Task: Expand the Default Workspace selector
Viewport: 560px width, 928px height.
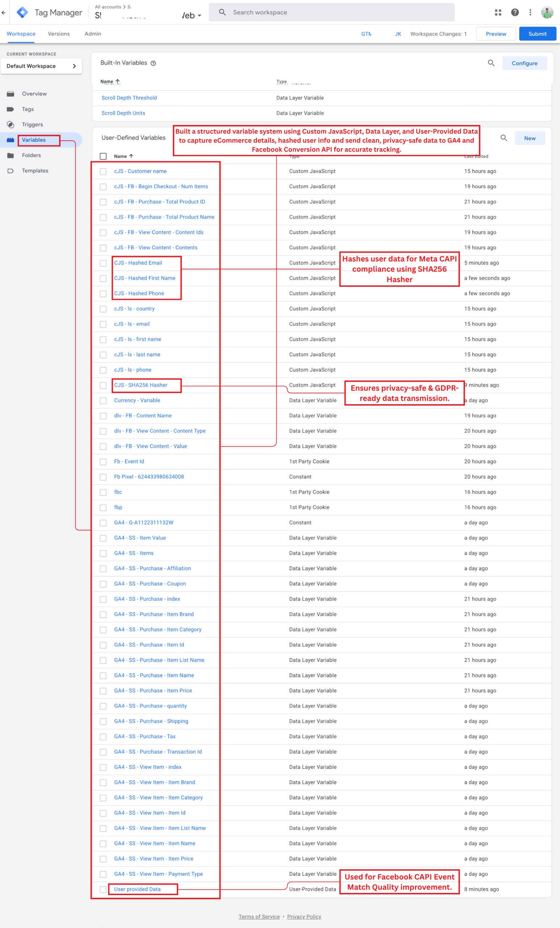Action: click(x=41, y=66)
